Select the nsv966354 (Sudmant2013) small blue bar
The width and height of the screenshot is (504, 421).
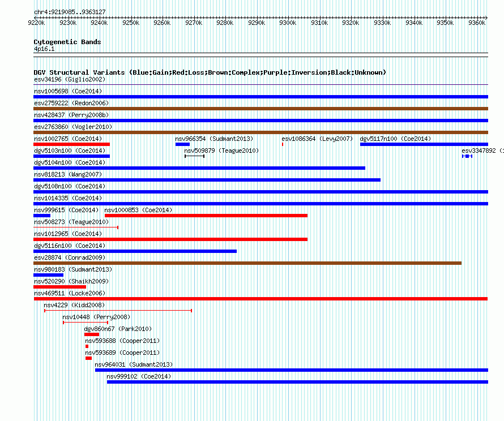182,144
